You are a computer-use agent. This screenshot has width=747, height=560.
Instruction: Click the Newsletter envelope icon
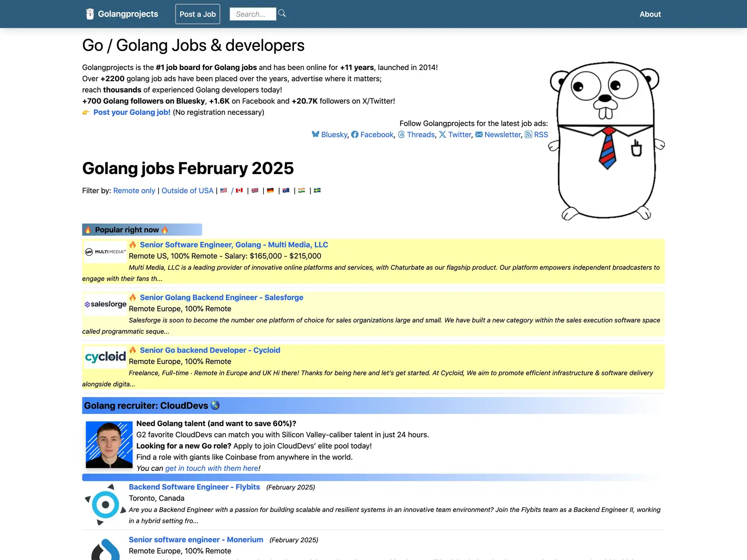click(479, 134)
